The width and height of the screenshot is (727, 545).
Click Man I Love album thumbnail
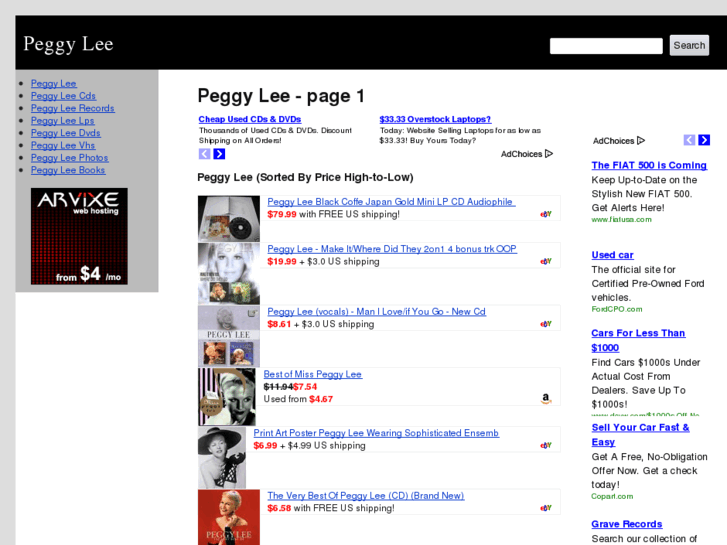[x=229, y=336]
